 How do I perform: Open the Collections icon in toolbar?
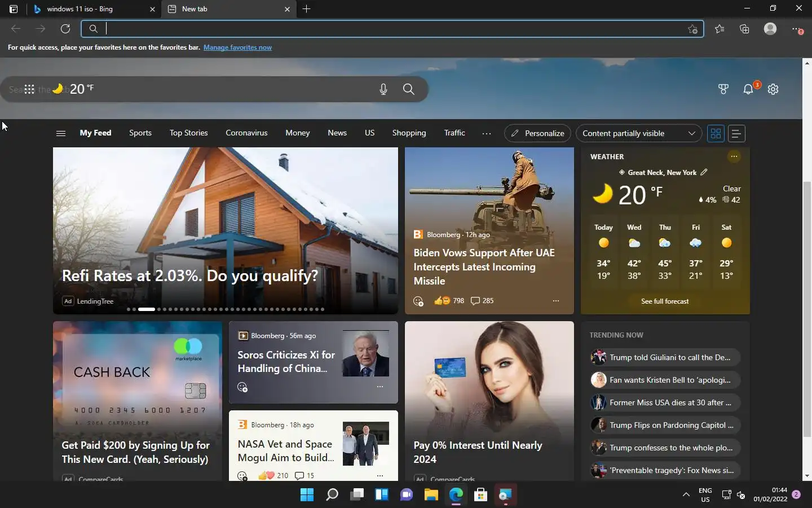coord(744,29)
